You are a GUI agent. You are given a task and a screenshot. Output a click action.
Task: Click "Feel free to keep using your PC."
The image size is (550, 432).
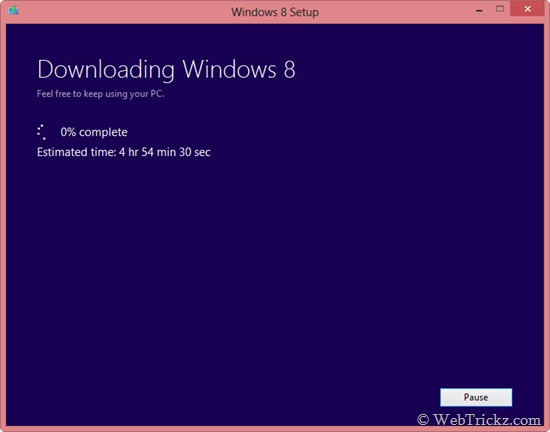pos(101,94)
